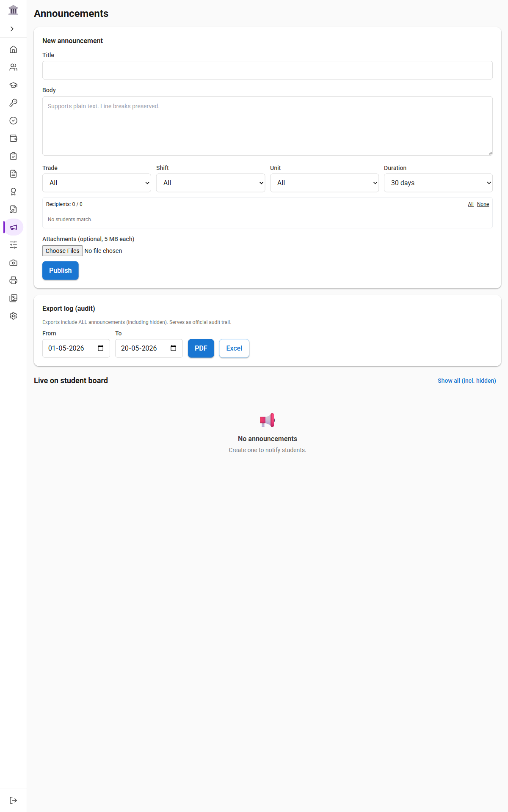Click the None recipients link
508x812 pixels.
point(483,204)
